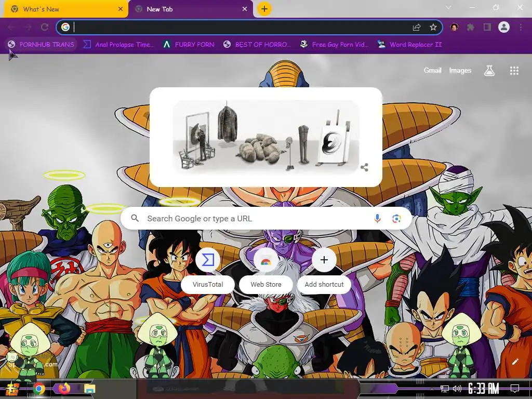Image resolution: width=532 pixels, height=399 pixels.
Task: Reload the current page
Action: point(45,27)
